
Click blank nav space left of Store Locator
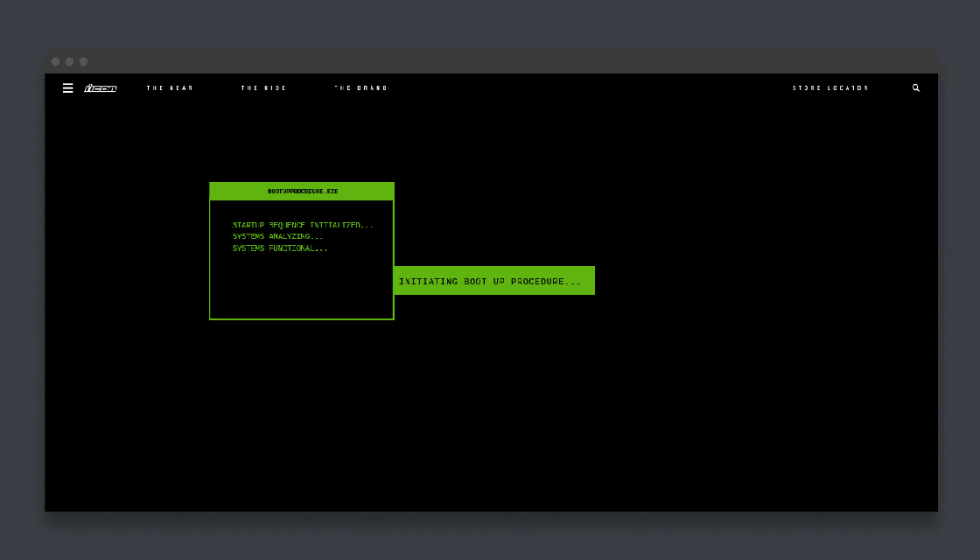(x=595, y=88)
